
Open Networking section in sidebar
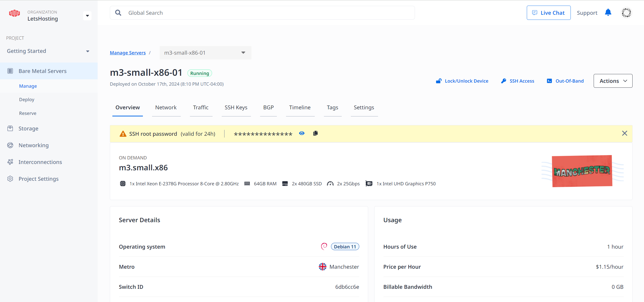click(49, 145)
